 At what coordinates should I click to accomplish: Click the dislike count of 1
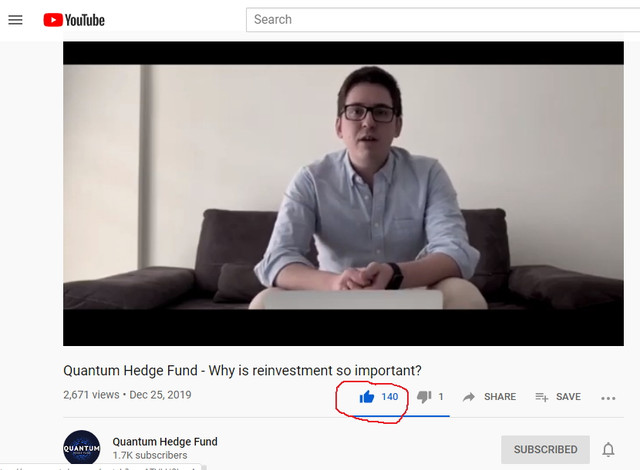point(441,397)
